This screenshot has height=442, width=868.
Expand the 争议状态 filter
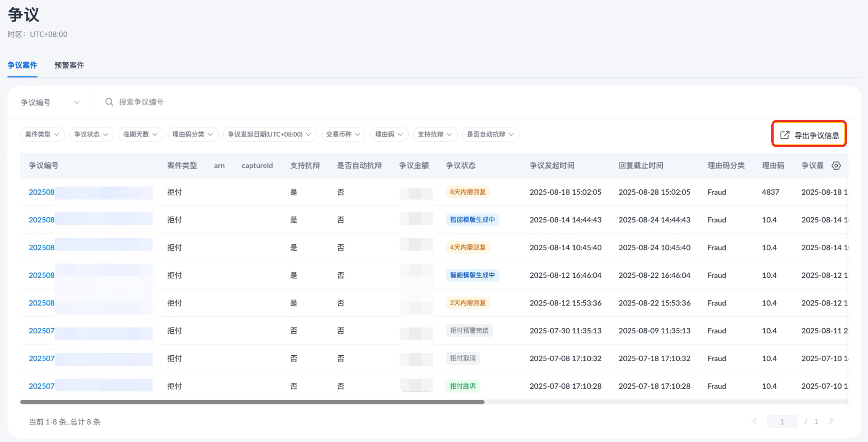pos(91,134)
